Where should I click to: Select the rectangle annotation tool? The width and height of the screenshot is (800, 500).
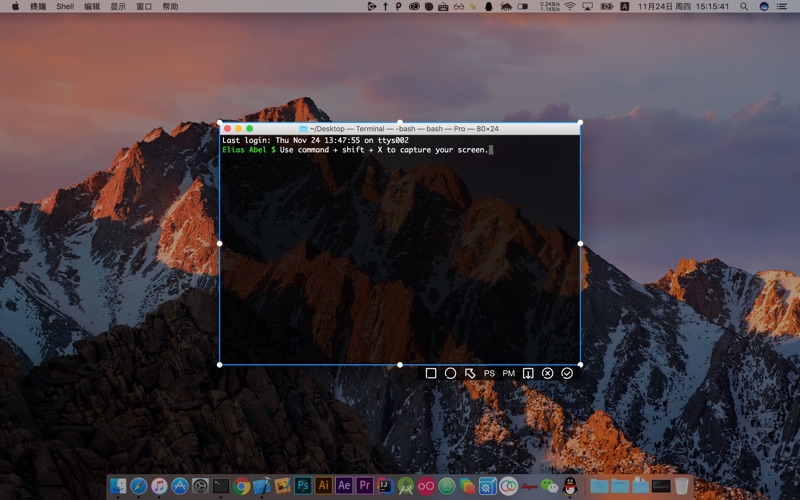coord(431,373)
